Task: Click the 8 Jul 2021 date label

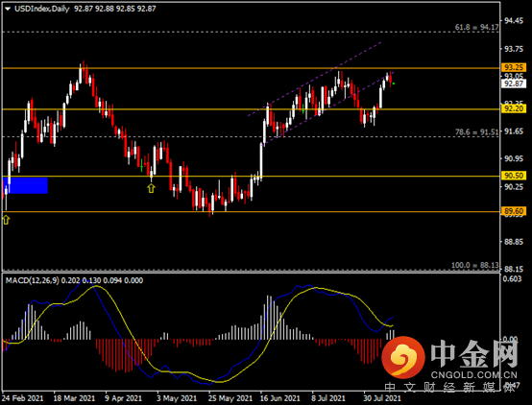Action: [328, 398]
